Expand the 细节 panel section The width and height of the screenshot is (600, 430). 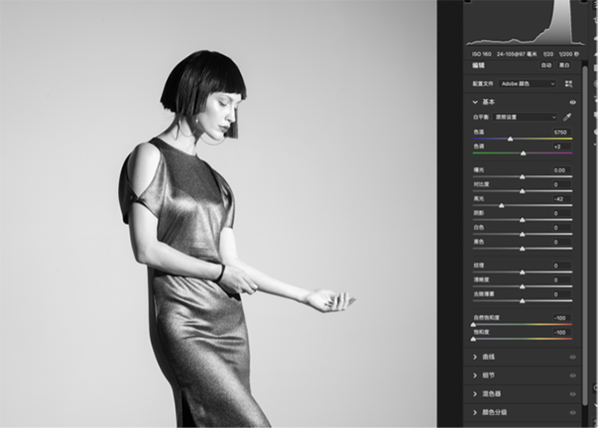pos(475,374)
